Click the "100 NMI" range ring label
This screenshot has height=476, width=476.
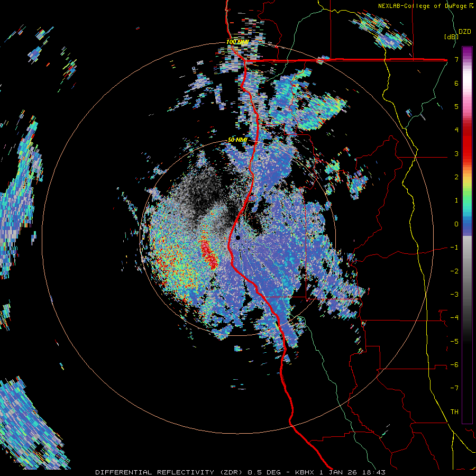(237, 42)
